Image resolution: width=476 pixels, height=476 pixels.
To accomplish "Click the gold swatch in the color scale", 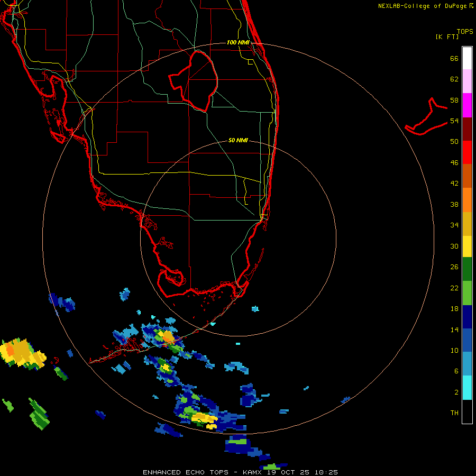I will (467, 224).
